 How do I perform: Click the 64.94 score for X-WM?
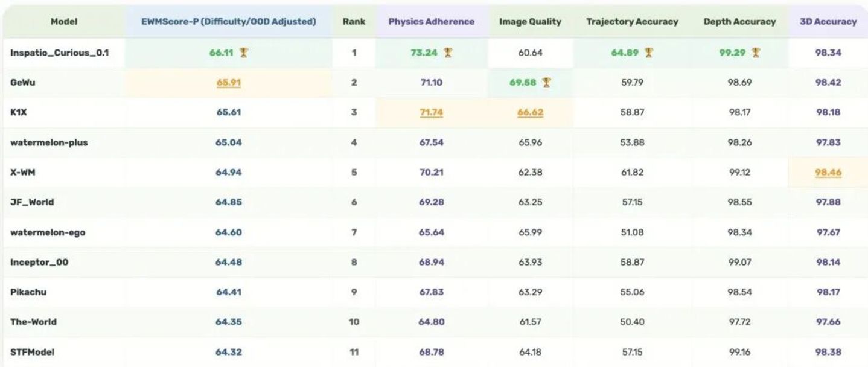[229, 173]
